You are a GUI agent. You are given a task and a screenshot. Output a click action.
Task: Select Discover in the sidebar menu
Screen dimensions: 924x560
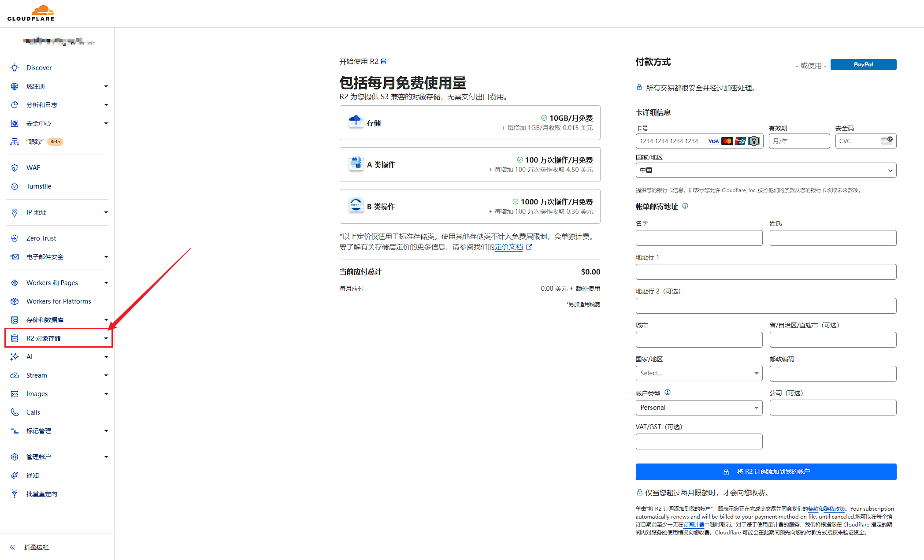39,67
